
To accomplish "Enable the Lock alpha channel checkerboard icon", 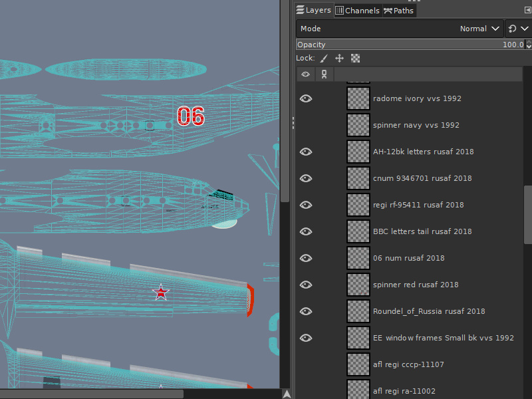I will [355, 58].
